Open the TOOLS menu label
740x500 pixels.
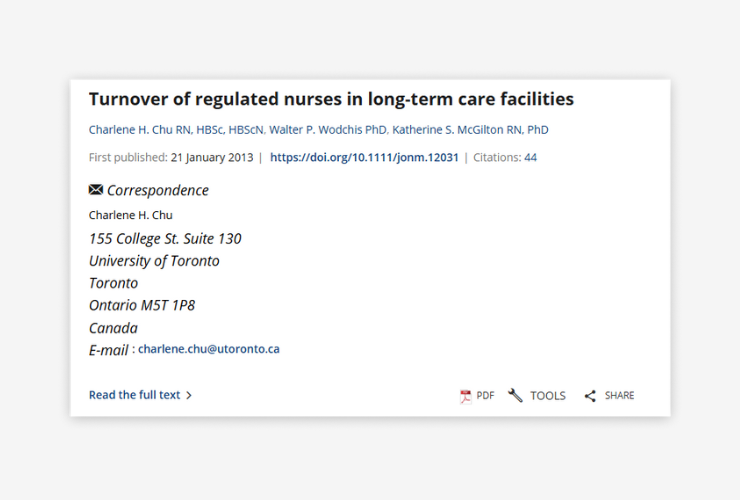tap(547, 396)
